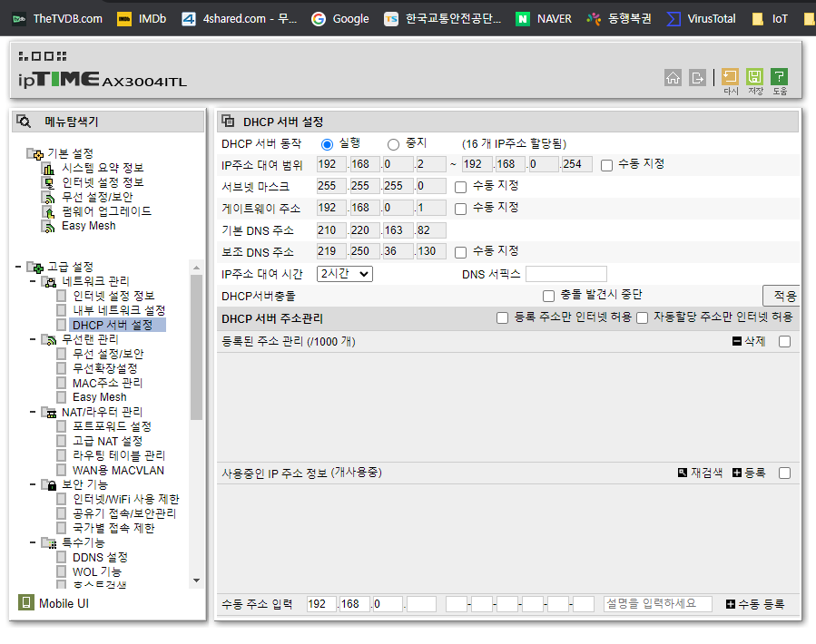Check 수동 지정 for 보조 DNS 주소
The width and height of the screenshot is (816, 644).
pyautogui.click(x=460, y=253)
